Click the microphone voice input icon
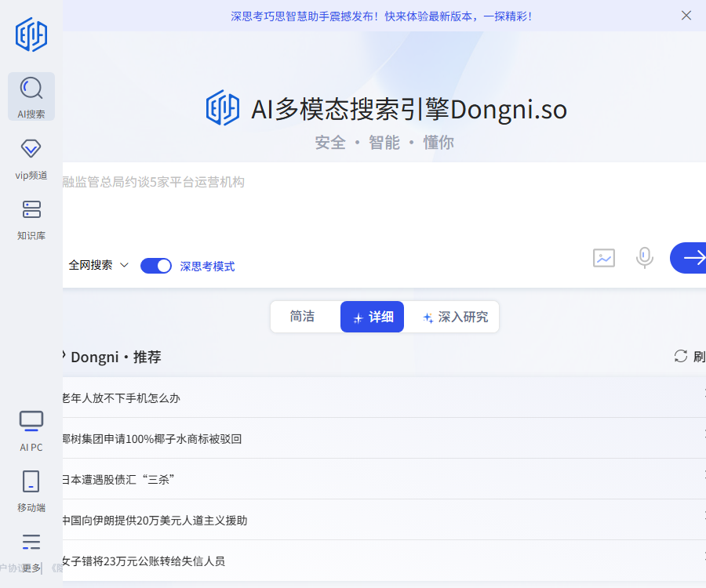Image resolution: width=706 pixels, height=588 pixels. 644,258
